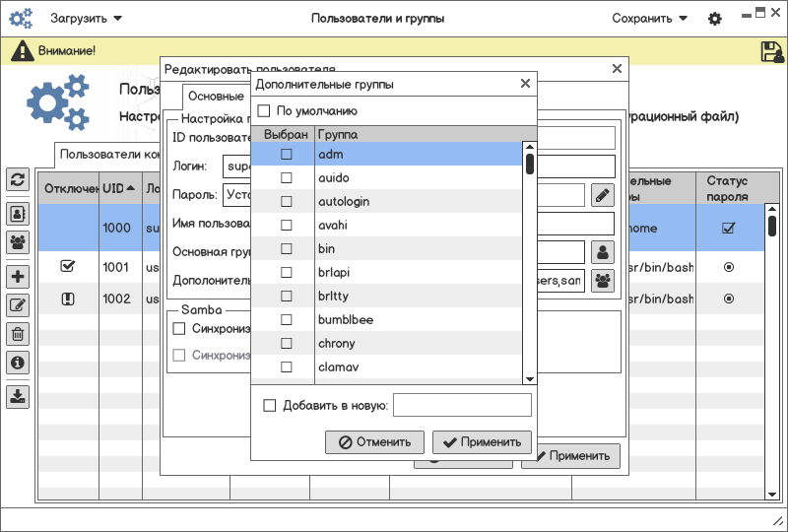The width and height of the screenshot is (788, 532).
Task: Open the info icon in left sidebar
Action: 17,363
